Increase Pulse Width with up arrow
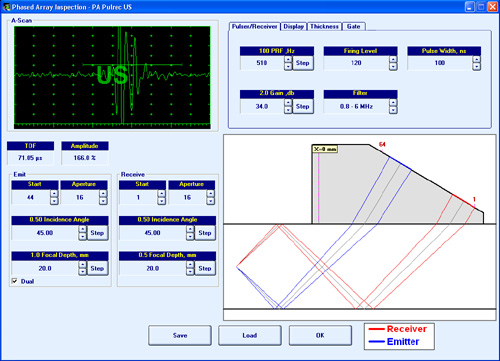500x361 pixels. (477, 59)
